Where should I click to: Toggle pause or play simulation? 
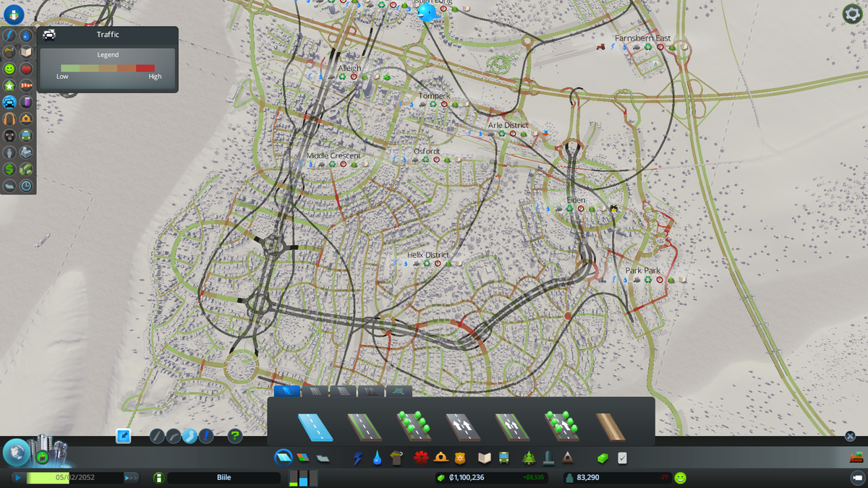click(x=17, y=478)
